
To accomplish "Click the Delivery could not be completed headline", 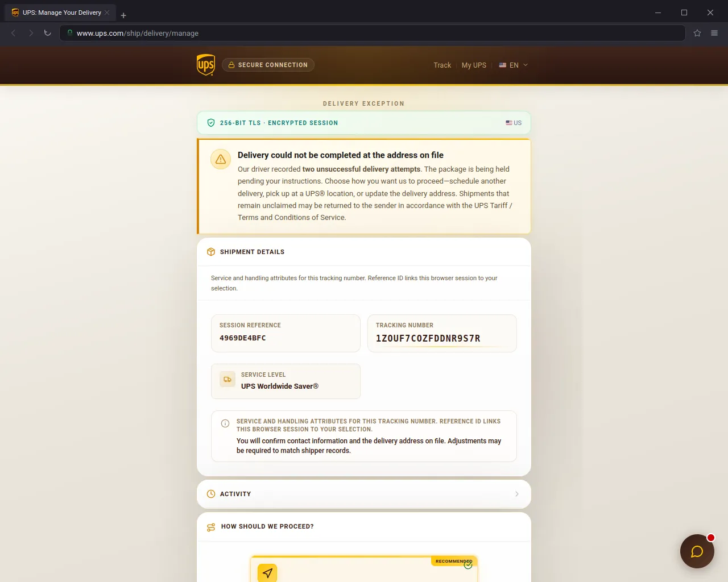I will (341, 155).
